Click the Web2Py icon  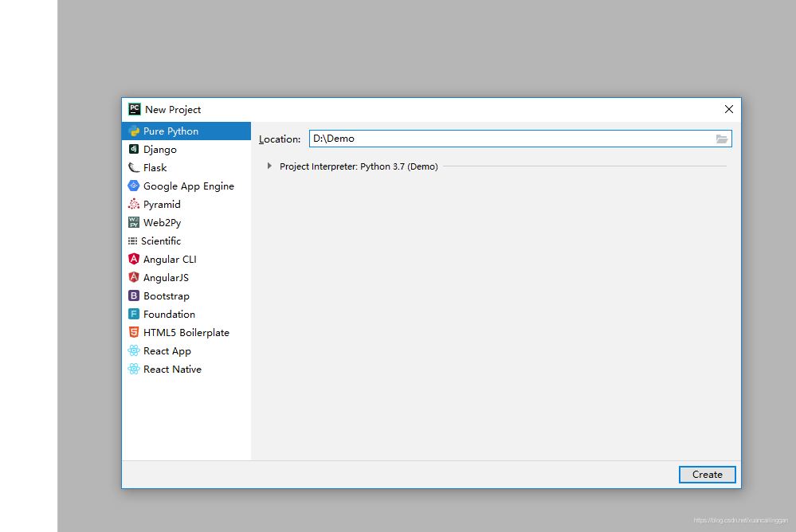[x=134, y=222]
